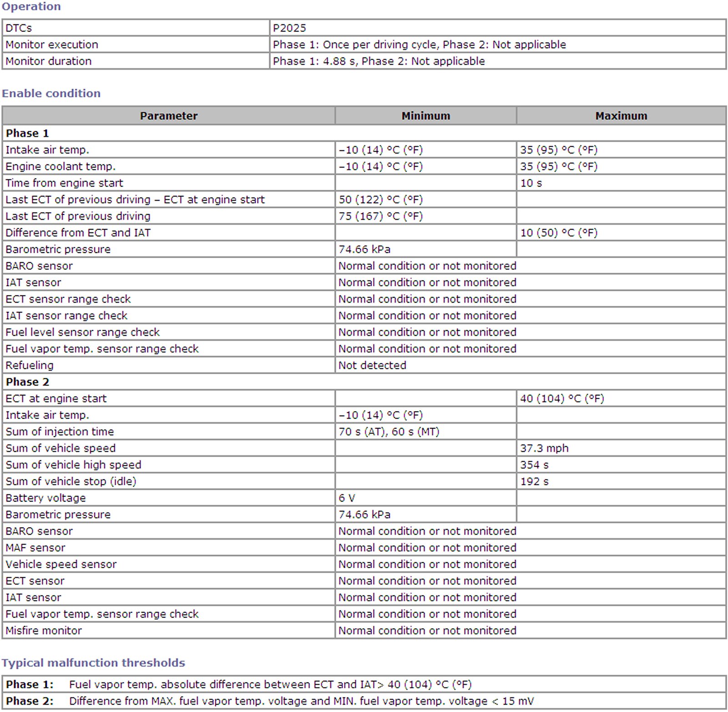Select the Minimum column header

click(x=425, y=116)
